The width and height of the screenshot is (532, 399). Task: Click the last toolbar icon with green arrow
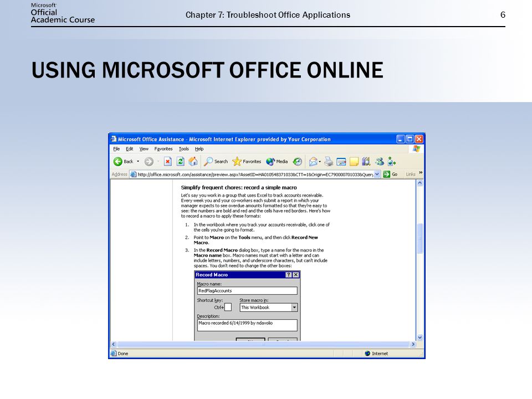pyautogui.click(x=392, y=161)
